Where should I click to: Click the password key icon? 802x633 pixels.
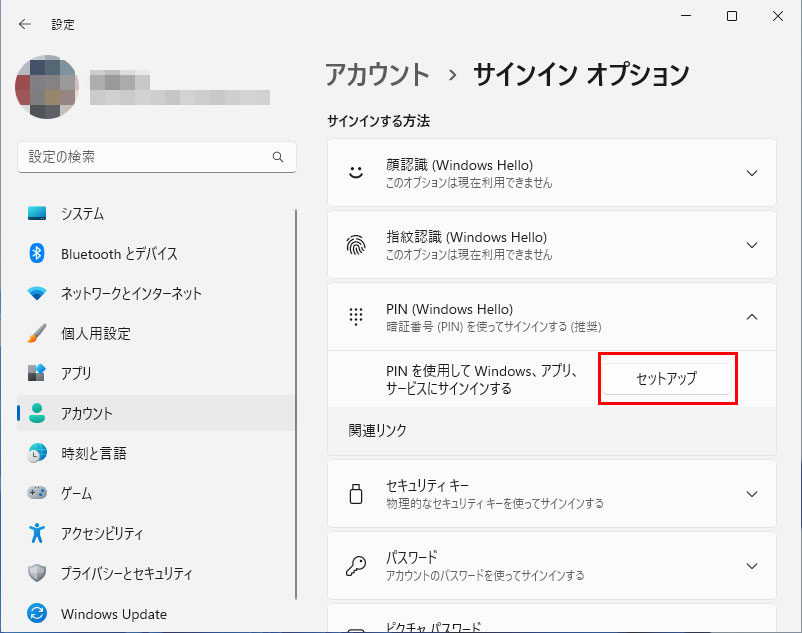[x=356, y=566]
